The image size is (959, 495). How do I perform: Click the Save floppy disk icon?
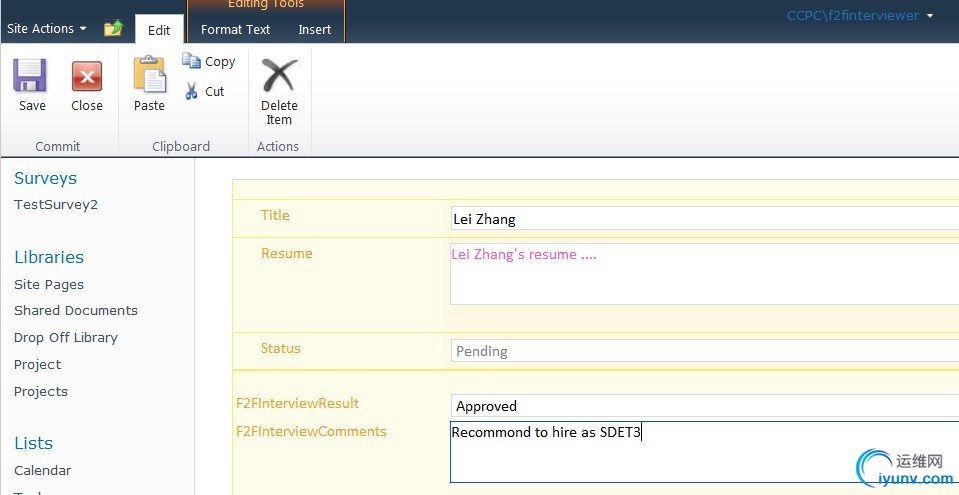tap(31, 76)
